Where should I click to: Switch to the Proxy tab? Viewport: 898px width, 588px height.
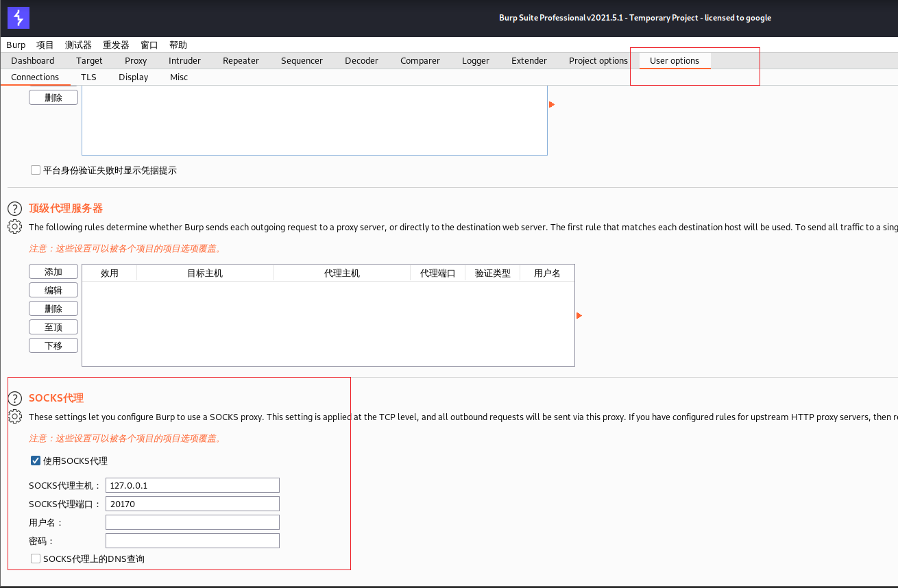click(136, 60)
